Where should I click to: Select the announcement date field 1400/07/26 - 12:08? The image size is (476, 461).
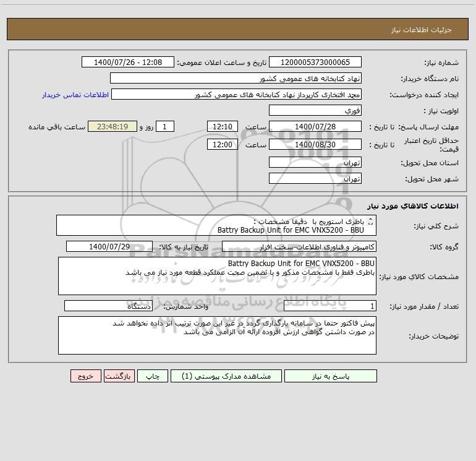pos(128,62)
